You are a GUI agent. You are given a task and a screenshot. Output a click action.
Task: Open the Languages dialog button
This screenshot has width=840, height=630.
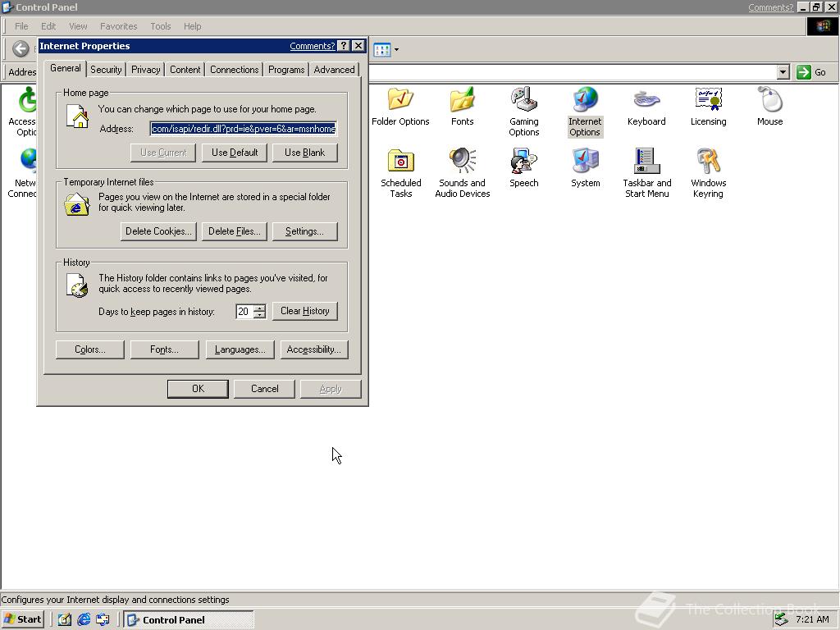point(240,349)
